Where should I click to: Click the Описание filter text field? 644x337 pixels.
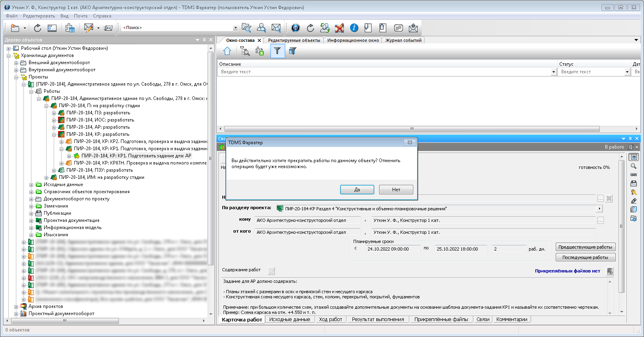click(384, 72)
